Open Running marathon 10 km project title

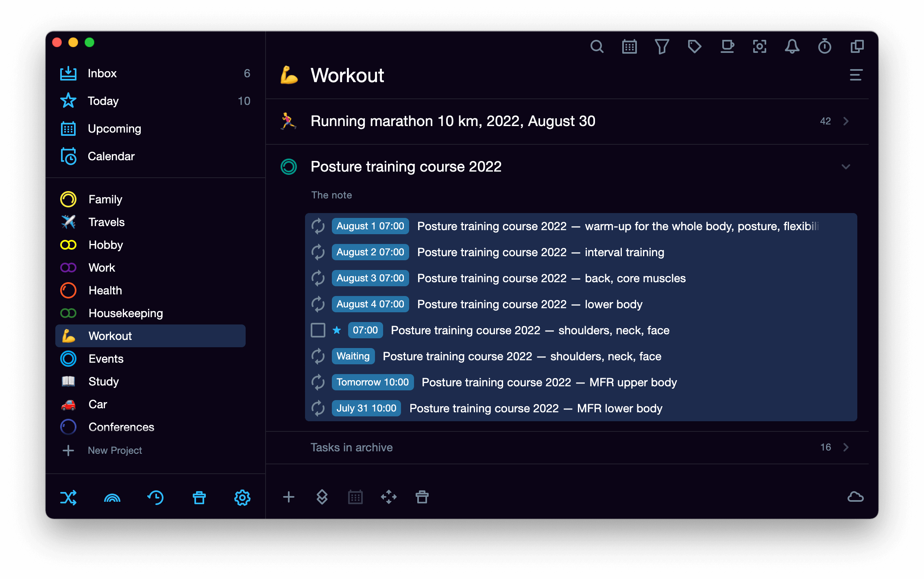(453, 121)
